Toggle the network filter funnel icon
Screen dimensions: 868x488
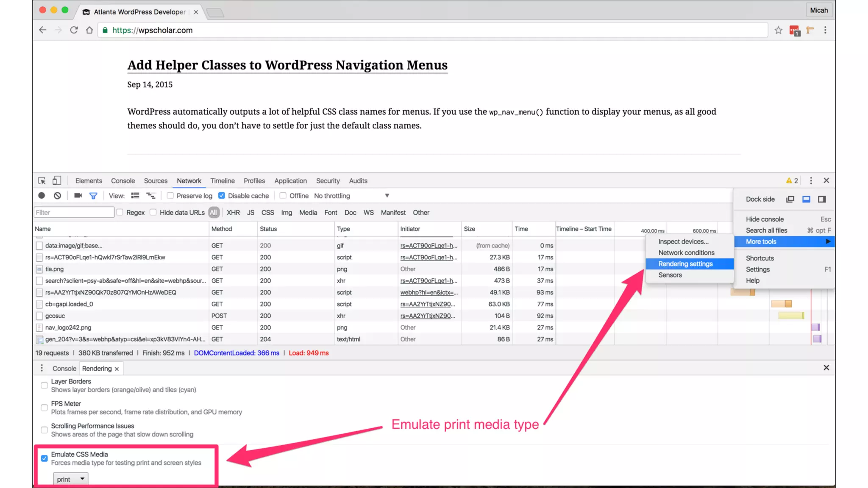point(93,196)
